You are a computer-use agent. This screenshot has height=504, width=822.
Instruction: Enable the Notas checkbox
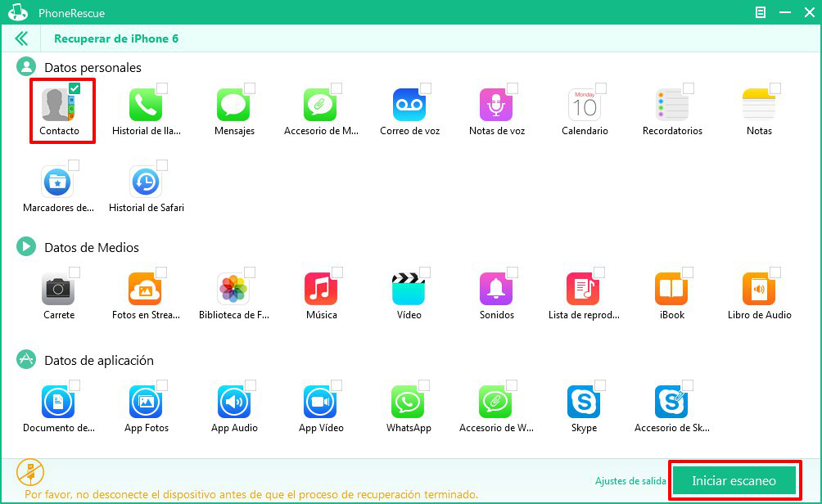coord(775,88)
